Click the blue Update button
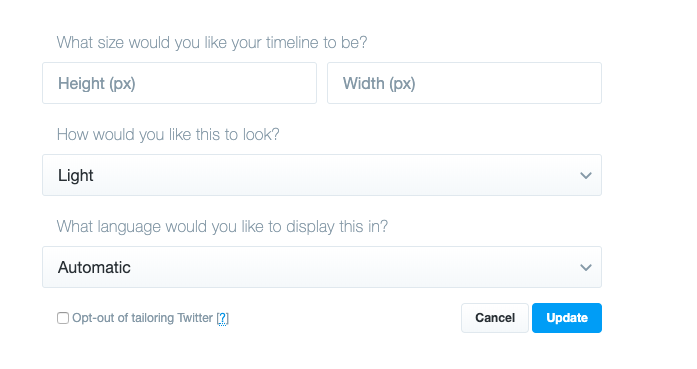Screen dimensions: 697x369 (x=567, y=318)
